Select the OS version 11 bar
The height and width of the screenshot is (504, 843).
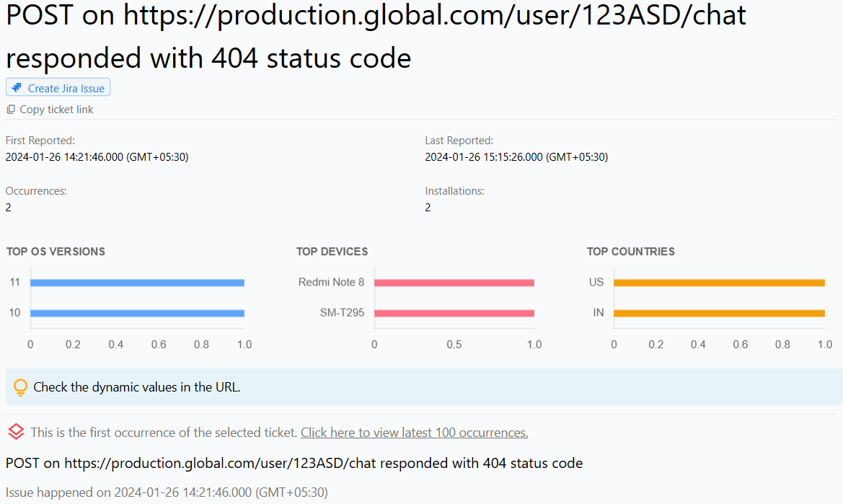[x=136, y=282]
